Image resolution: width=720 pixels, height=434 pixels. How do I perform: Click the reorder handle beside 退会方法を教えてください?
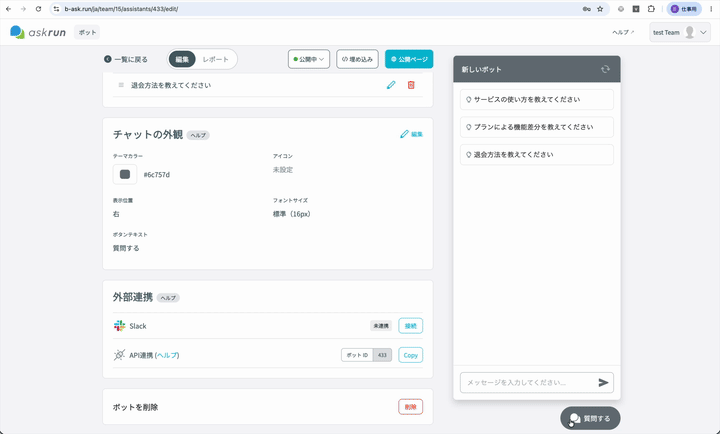[121, 85]
